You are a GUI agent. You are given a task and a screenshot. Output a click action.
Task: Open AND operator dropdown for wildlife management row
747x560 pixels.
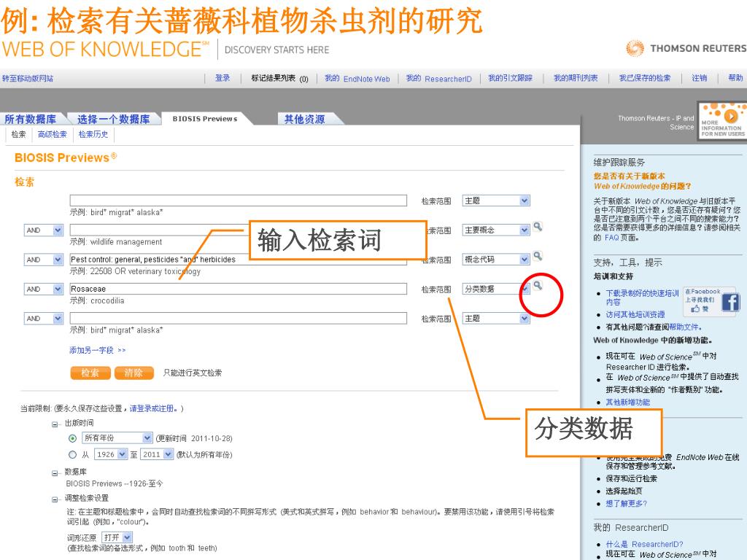click(x=43, y=230)
